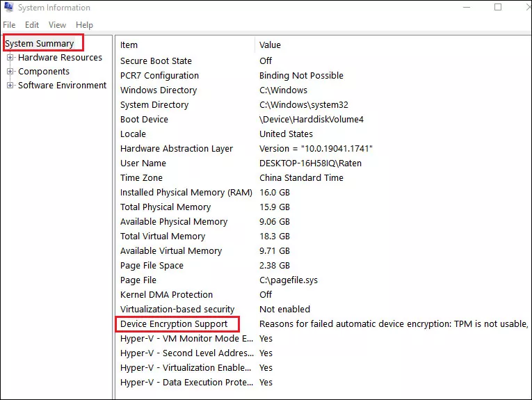
Task: Select the Page File Space row
Action: (x=324, y=265)
